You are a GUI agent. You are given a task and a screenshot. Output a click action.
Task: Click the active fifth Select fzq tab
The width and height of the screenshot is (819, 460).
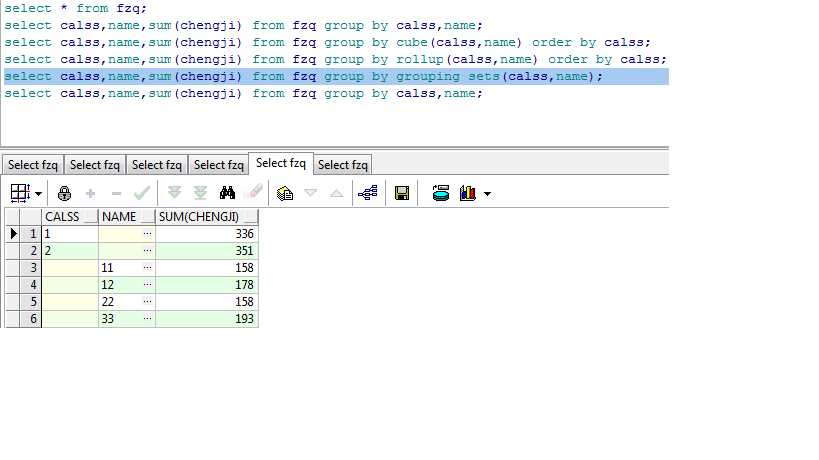pos(281,163)
